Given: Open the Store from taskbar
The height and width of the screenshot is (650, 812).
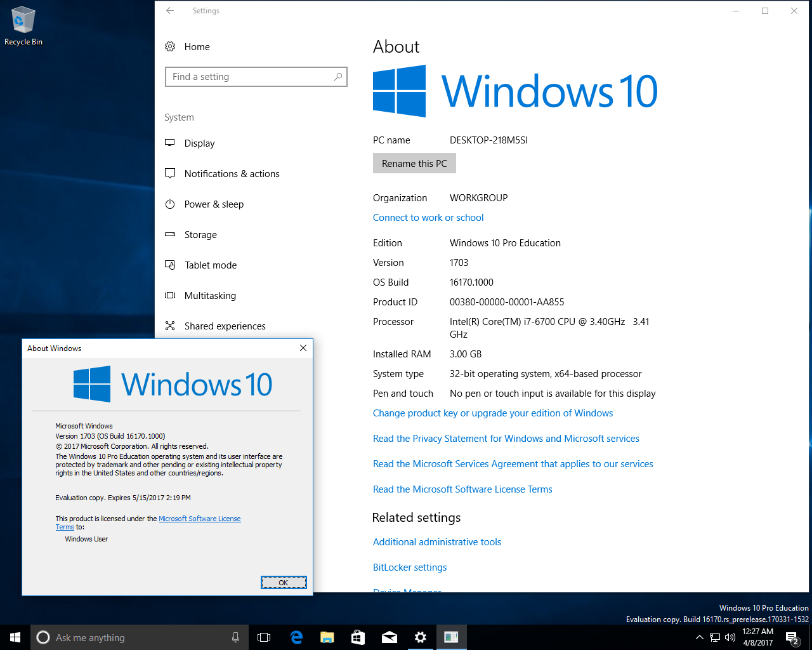Looking at the screenshot, I should click(x=358, y=637).
